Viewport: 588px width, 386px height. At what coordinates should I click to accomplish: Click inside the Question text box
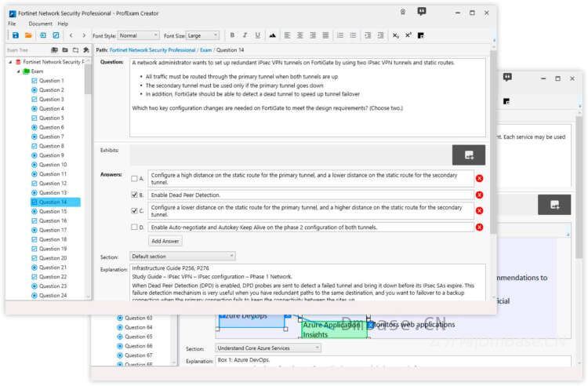[307, 97]
